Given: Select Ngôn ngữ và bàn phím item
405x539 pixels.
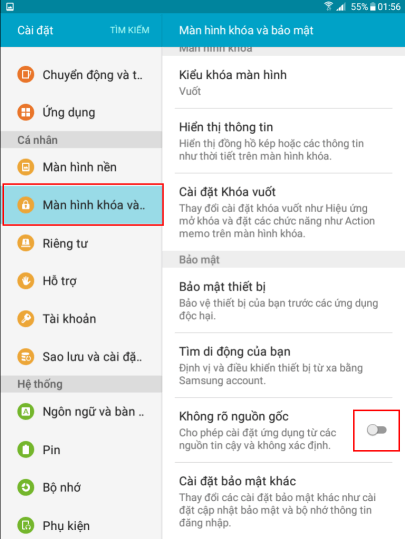Looking at the screenshot, I should 81,411.
